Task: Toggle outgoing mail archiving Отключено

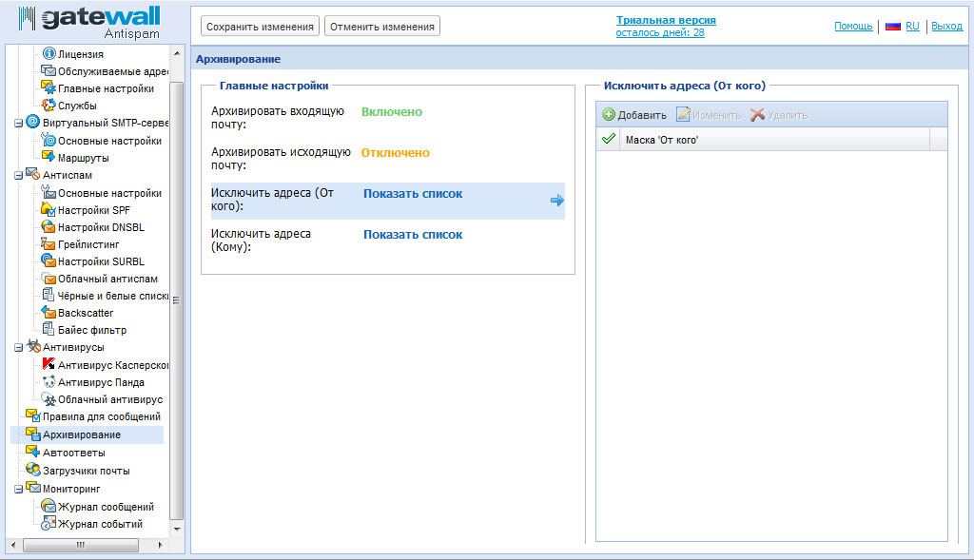Action: pos(395,153)
